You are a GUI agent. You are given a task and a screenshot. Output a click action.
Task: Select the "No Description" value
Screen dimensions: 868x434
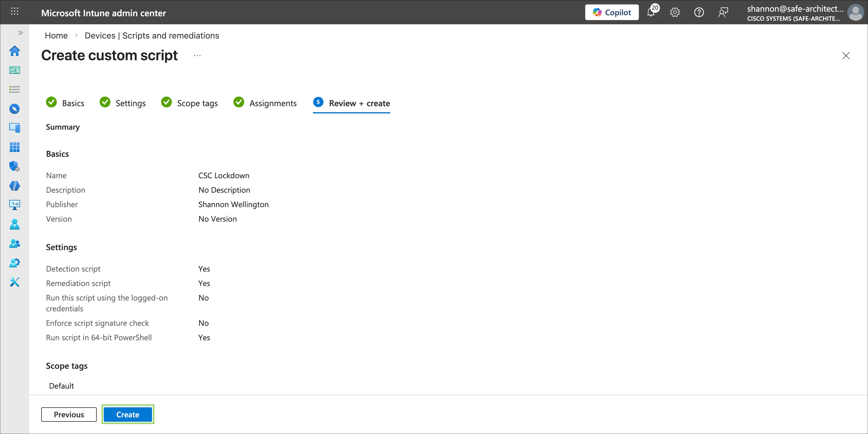[224, 190]
